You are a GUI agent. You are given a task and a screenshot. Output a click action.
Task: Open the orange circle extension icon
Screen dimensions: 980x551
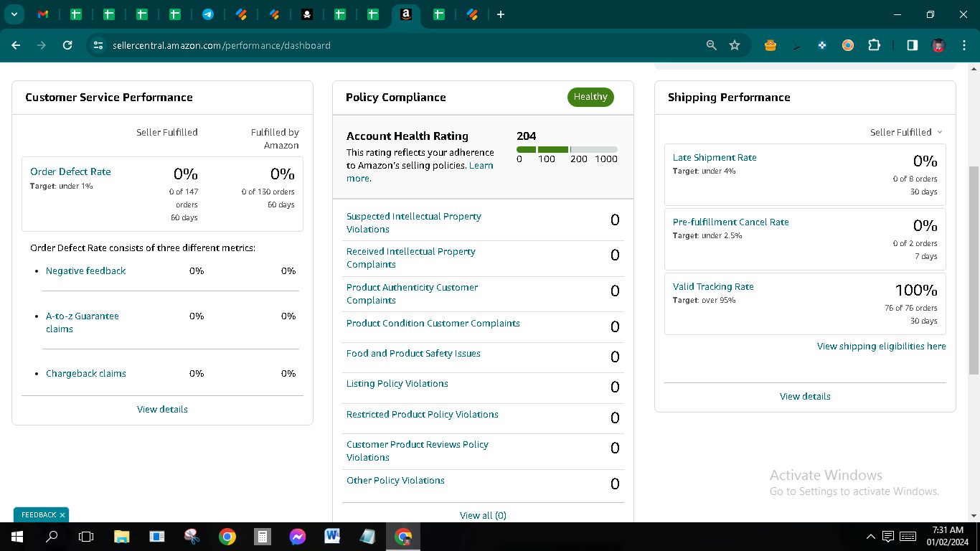click(848, 45)
